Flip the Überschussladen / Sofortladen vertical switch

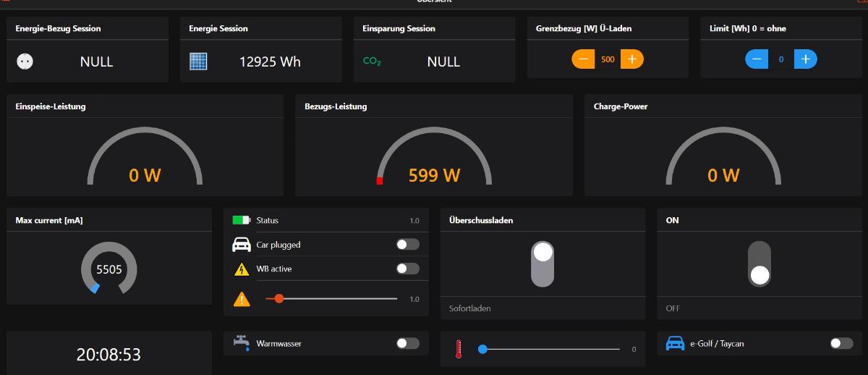click(x=542, y=264)
